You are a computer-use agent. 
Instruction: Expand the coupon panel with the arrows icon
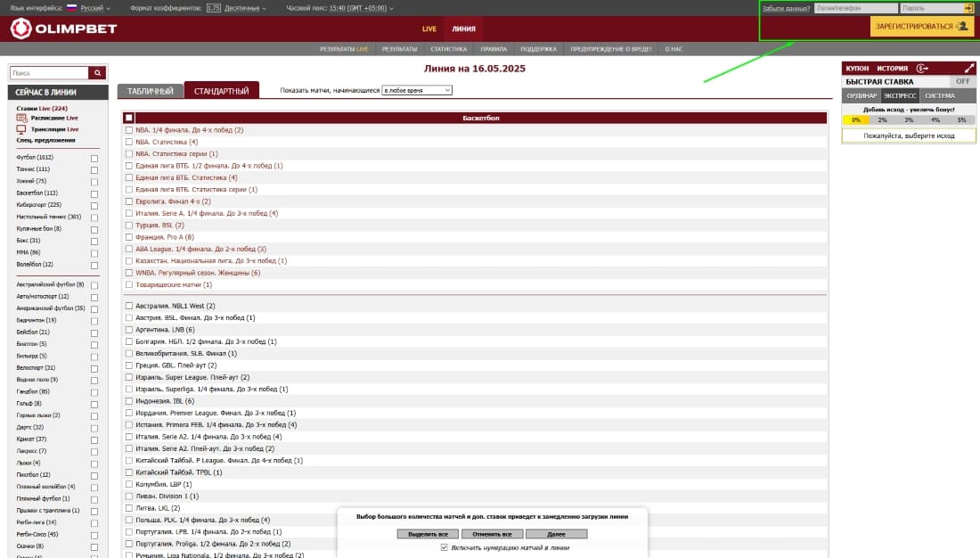[968, 68]
